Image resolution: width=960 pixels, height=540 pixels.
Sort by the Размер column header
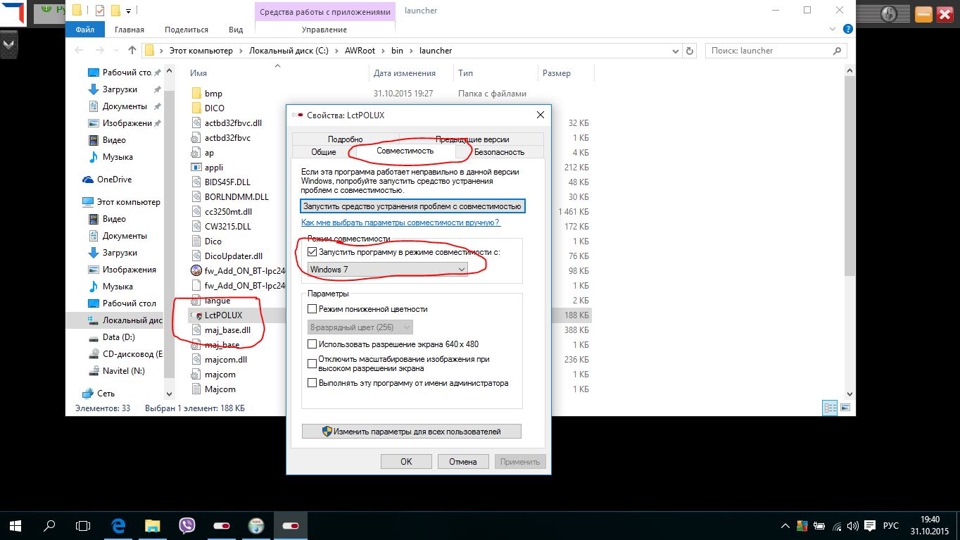tap(557, 73)
